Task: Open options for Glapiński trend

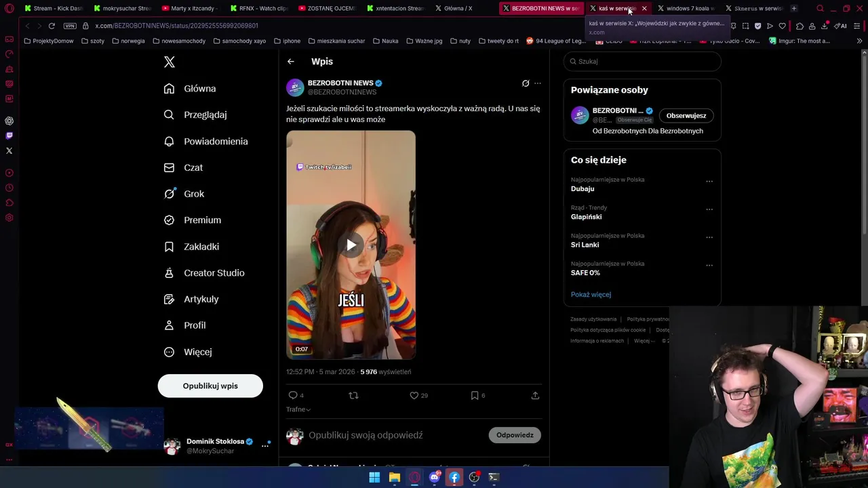Action: click(x=709, y=209)
